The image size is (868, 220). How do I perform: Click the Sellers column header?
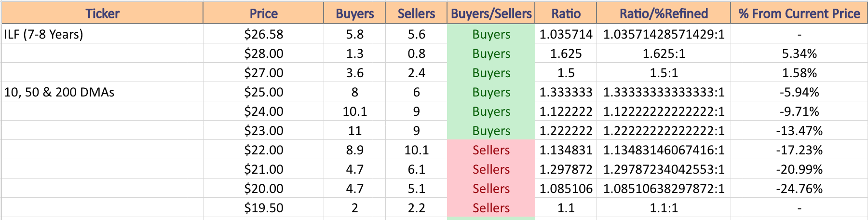click(416, 13)
